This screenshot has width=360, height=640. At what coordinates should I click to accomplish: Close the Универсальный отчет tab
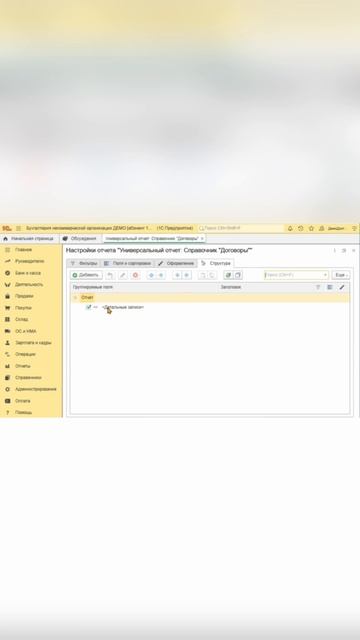[x=202, y=238]
